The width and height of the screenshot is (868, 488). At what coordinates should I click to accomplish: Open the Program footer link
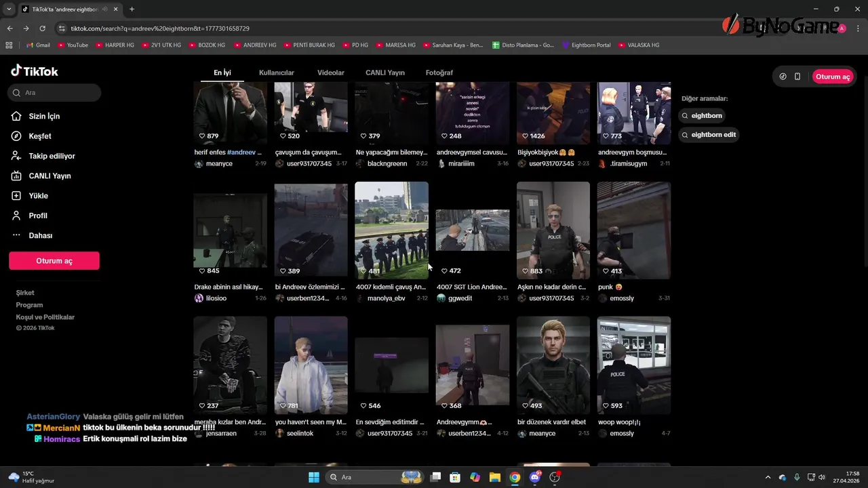[x=29, y=305]
